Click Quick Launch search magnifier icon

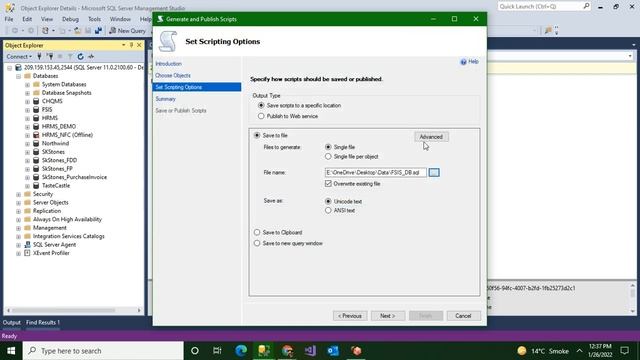coord(586,6)
